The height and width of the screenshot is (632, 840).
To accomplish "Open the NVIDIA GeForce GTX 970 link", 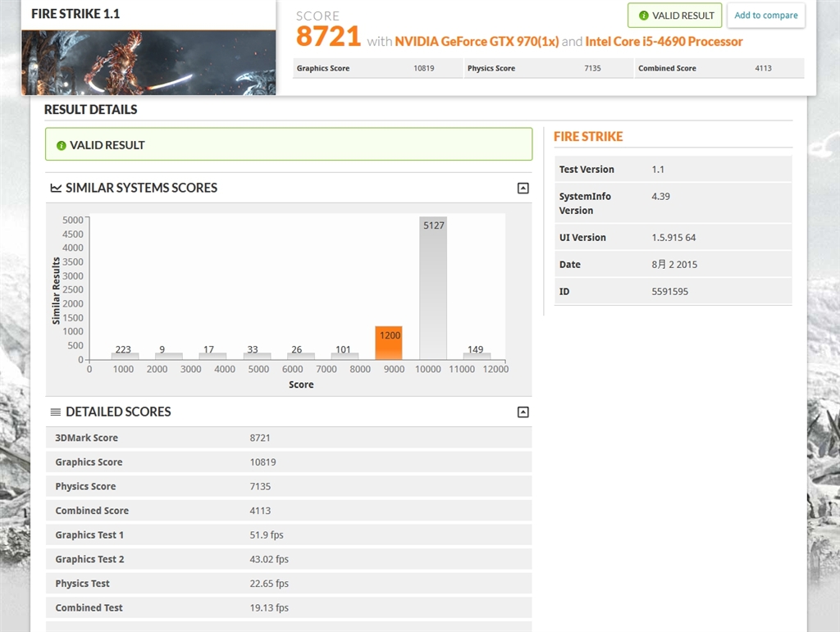I will (x=477, y=42).
